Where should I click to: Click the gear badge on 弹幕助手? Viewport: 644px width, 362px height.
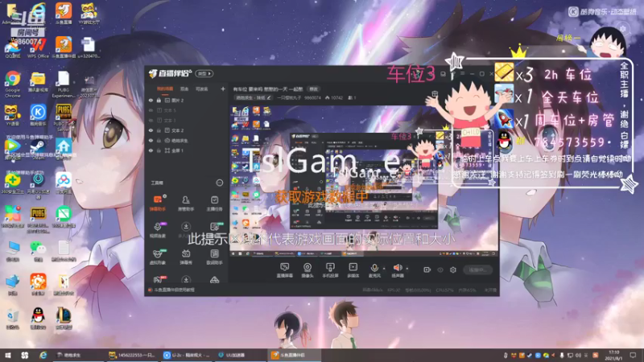click(x=164, y=196)
